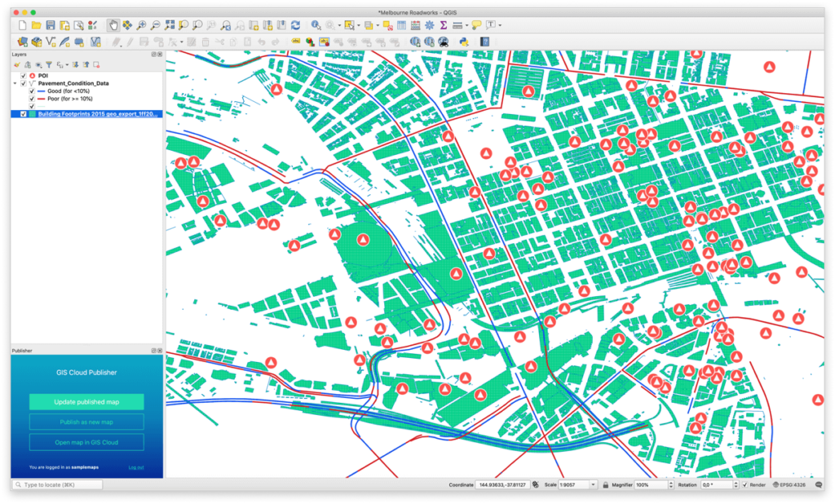
Task: Click the messages log icon in status bar
Action: point(819,484)
